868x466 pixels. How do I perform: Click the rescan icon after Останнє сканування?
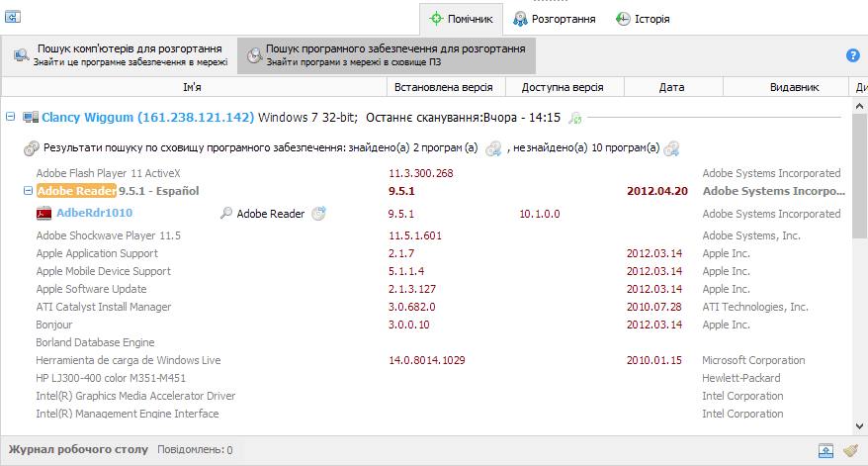click(575, 118)
